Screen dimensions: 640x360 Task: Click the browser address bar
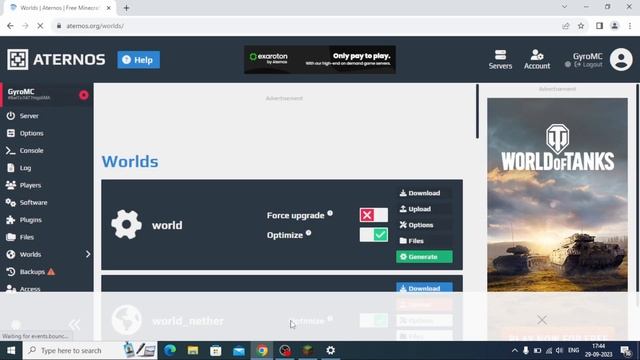(306, 26)
